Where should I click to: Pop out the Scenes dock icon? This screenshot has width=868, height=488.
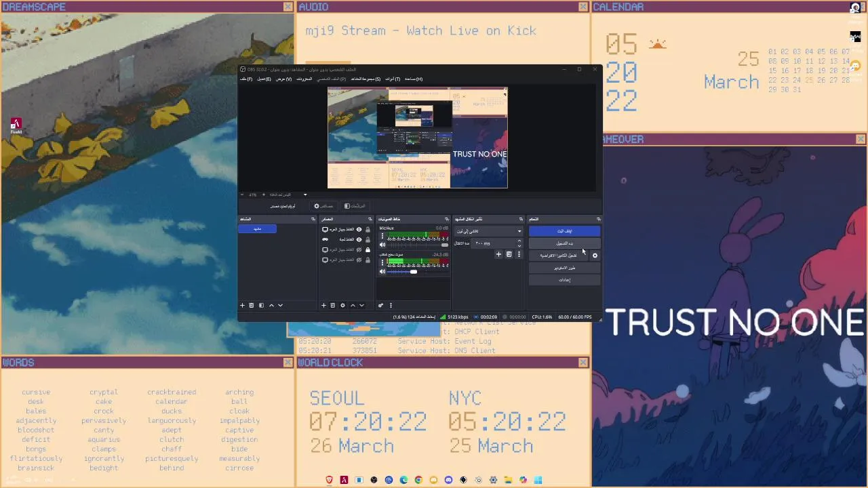(x=313, y=219)
